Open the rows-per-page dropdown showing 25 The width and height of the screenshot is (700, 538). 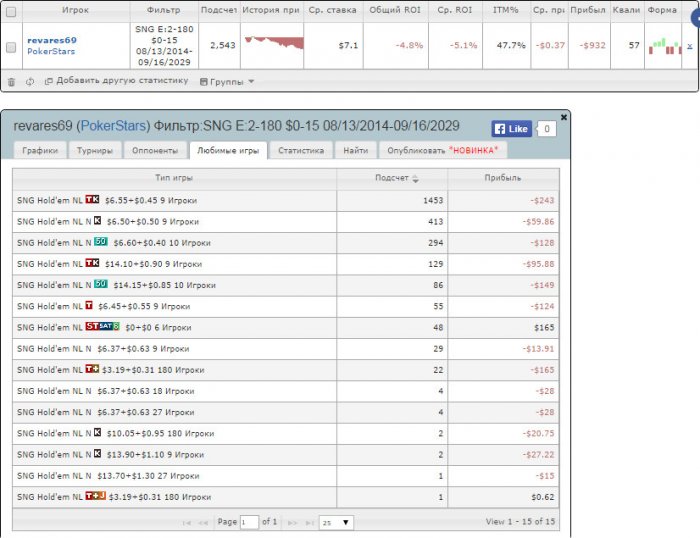(336, 522)
